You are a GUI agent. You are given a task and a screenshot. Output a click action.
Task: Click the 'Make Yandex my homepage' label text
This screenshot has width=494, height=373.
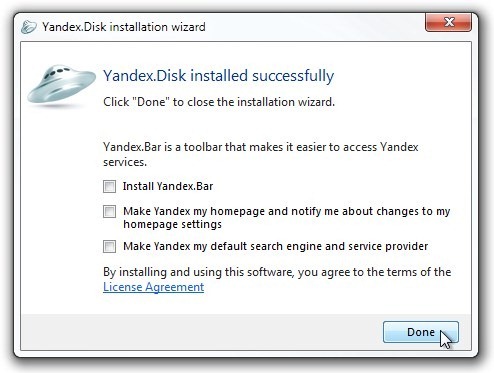coord(287,217)
